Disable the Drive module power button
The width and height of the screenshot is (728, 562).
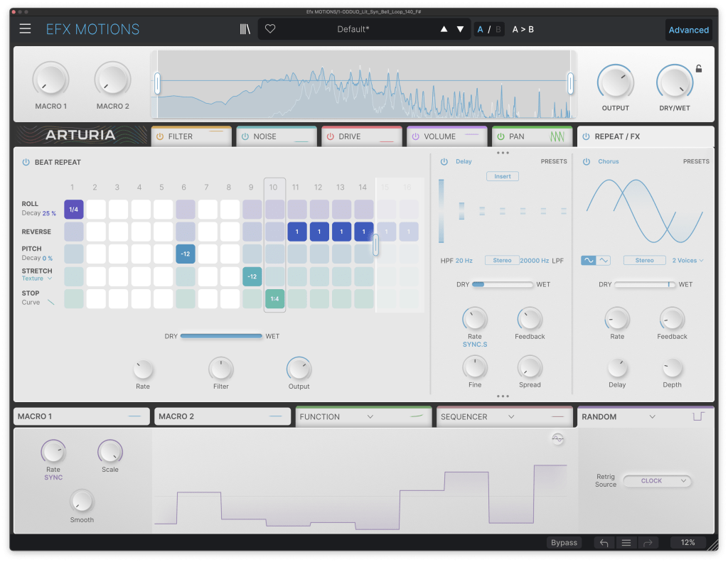click(x=330, y=136)
